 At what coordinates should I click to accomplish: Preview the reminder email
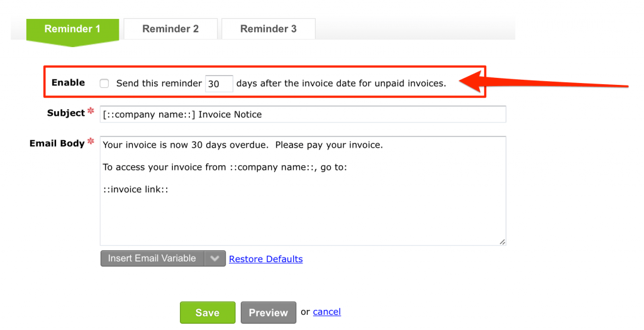[x=268, y=312]
